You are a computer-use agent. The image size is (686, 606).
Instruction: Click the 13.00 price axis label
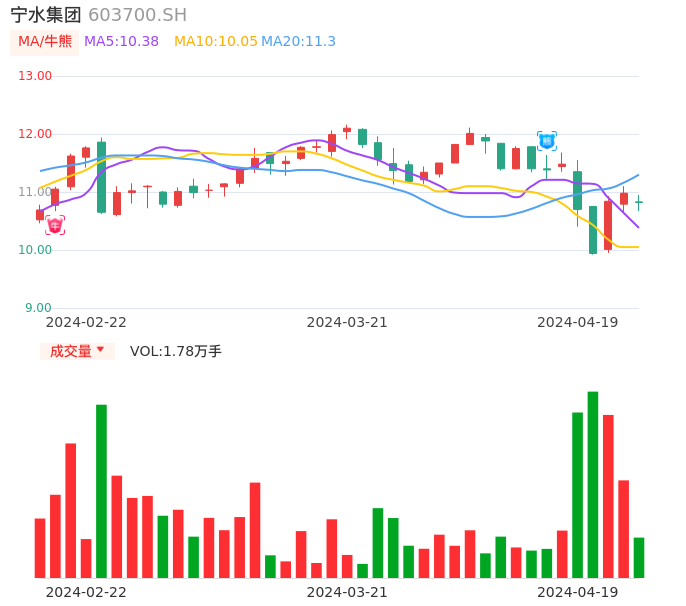point(36,76)
